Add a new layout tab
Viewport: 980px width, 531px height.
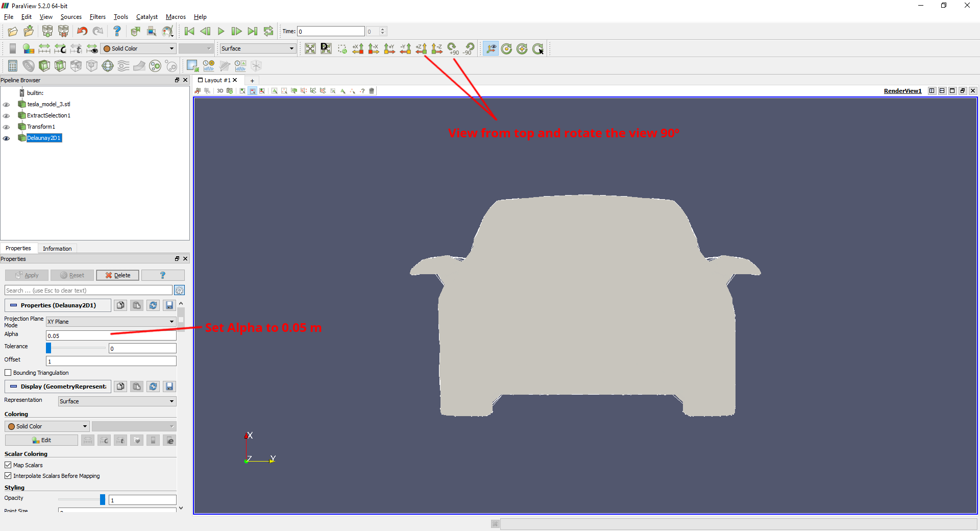point(252,81)
